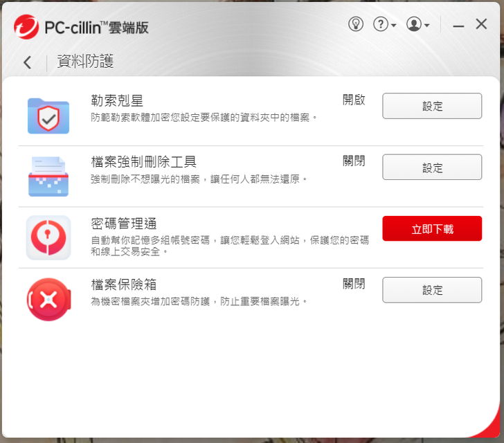Open 設定 for 勒索剋星
The width and height of the screenshot is (504, 443).
(432, 106)
